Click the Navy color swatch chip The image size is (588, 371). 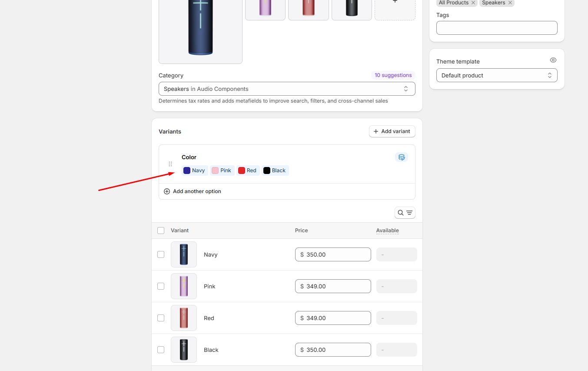click(194, 170)
